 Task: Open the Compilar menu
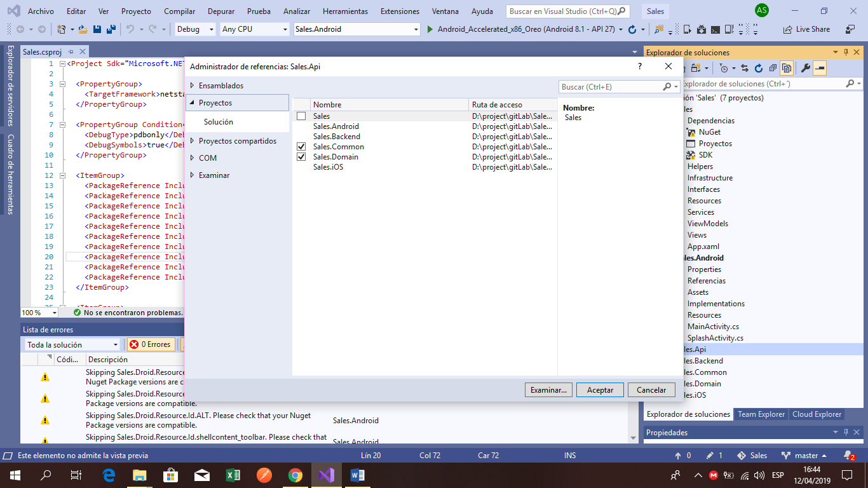pos(179,11)
